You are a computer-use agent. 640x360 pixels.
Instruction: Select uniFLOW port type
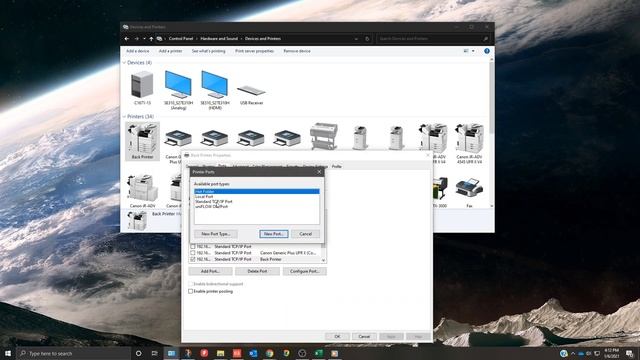pos(257,207)
